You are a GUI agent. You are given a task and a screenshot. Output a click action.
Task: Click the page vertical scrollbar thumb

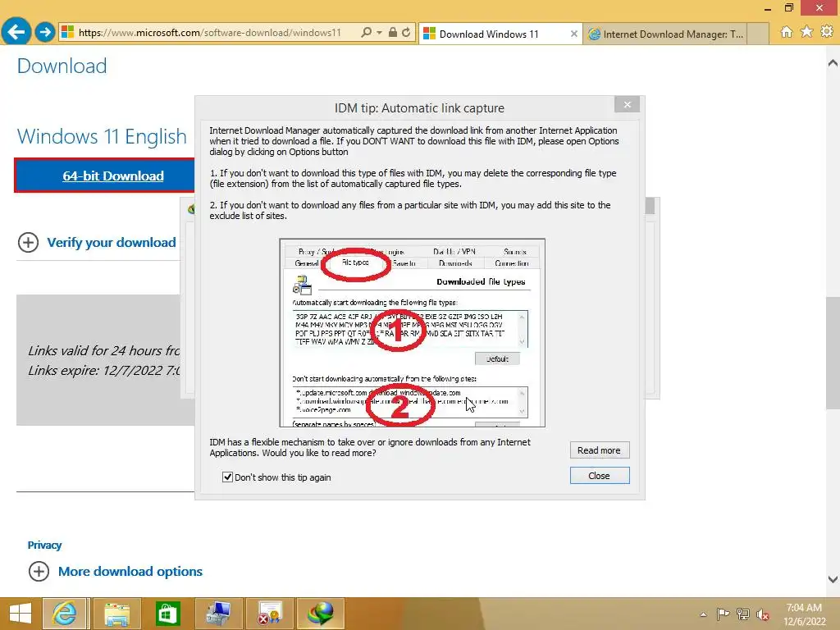tap(833, 354)
